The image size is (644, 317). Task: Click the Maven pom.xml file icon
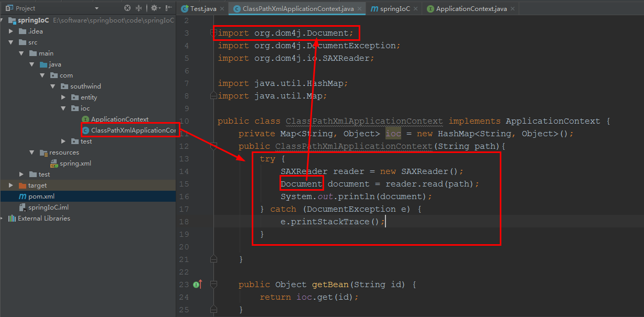pyautogui.click(x=22, y=196)
